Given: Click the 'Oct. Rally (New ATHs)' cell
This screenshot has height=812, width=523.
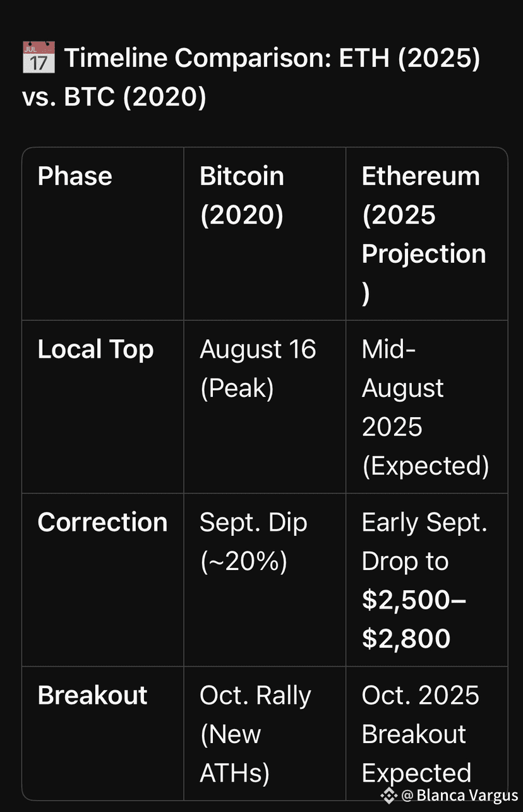Looking at the screenshot, I should click(255, 734).
